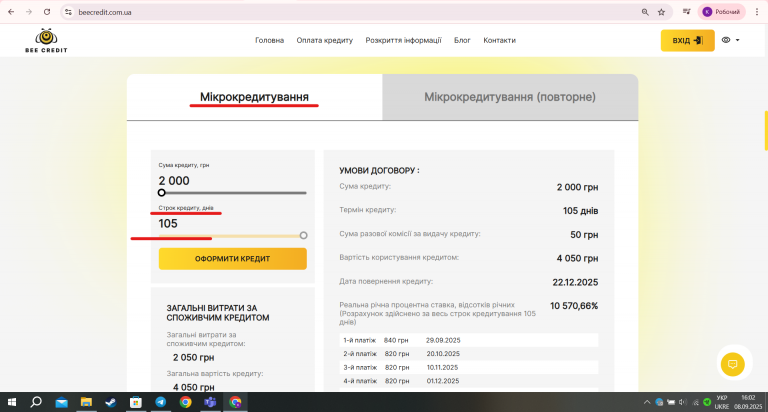The height and width of the screenshot is (412, 768).
Task: Click the 22.12.2025 repayment date
Action: coord(575,283)
